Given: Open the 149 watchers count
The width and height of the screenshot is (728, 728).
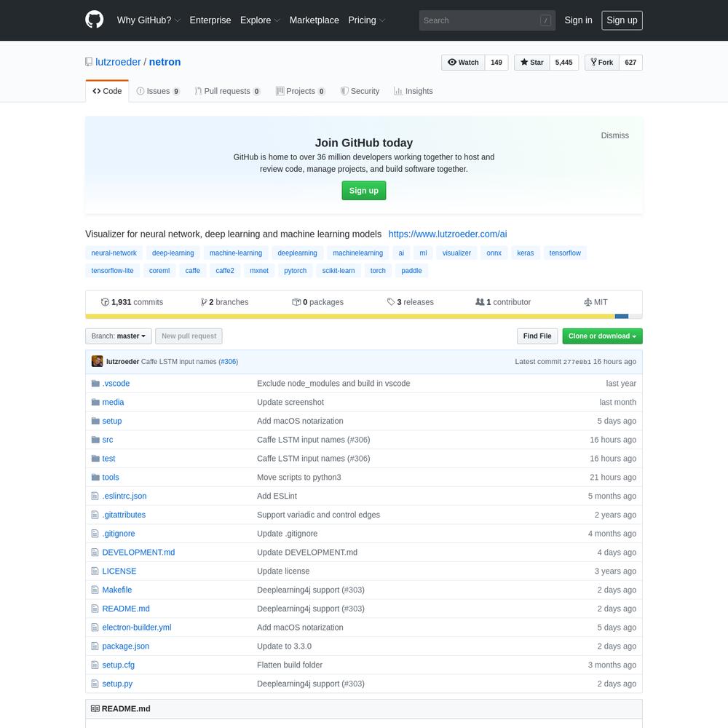Looking at the screenshot, I should pyautogui.click(x=496, y=62).
